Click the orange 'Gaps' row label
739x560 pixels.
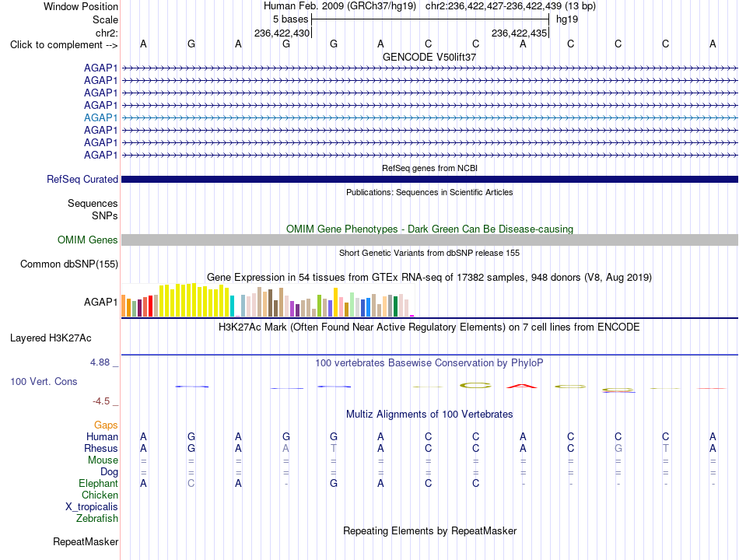[106, 425]
